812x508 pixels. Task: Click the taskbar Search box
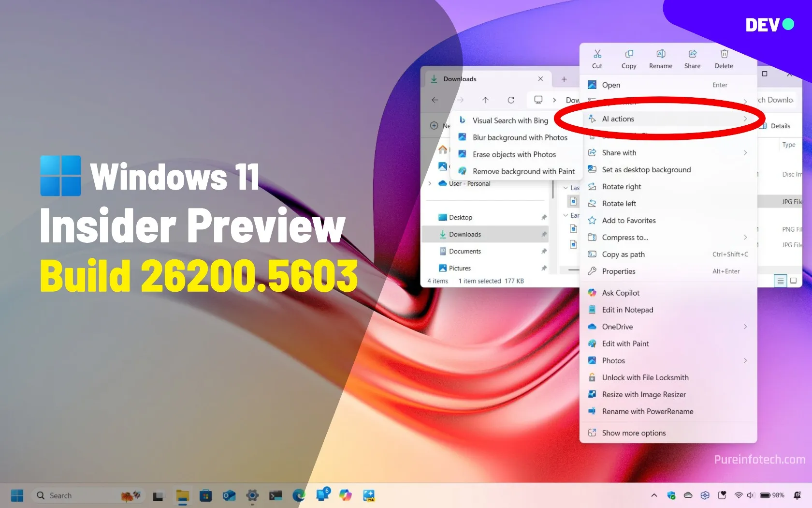[88, 495]
